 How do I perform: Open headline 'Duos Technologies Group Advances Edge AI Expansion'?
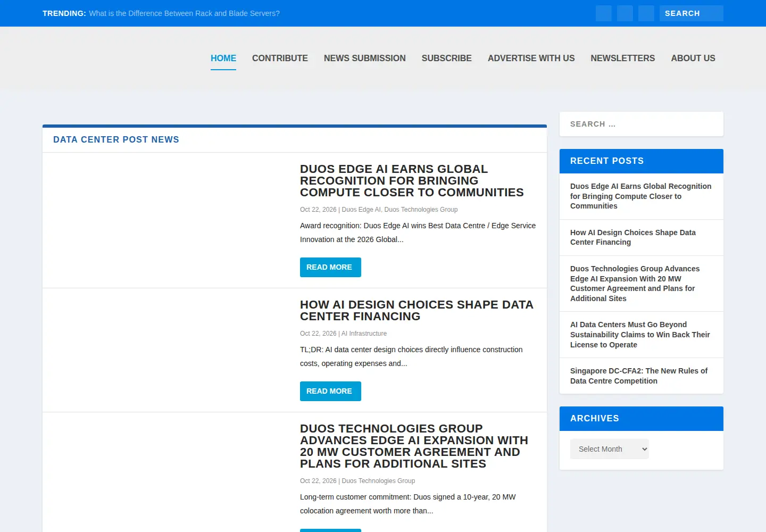point(414,446)
